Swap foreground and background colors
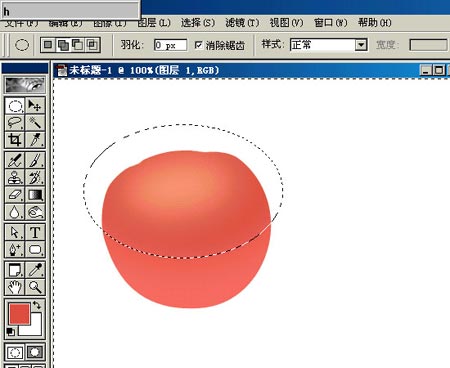450x368 pixels. tap(37, 305)
